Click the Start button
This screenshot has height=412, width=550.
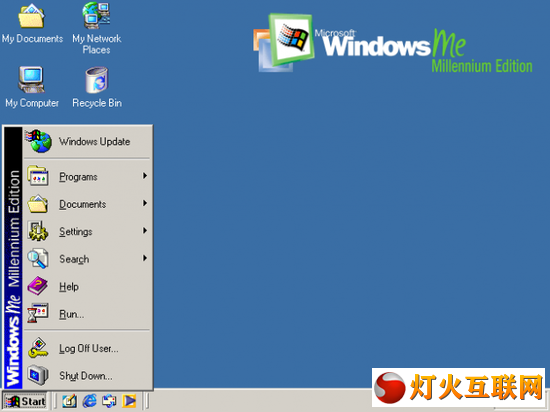coord(25,401)
